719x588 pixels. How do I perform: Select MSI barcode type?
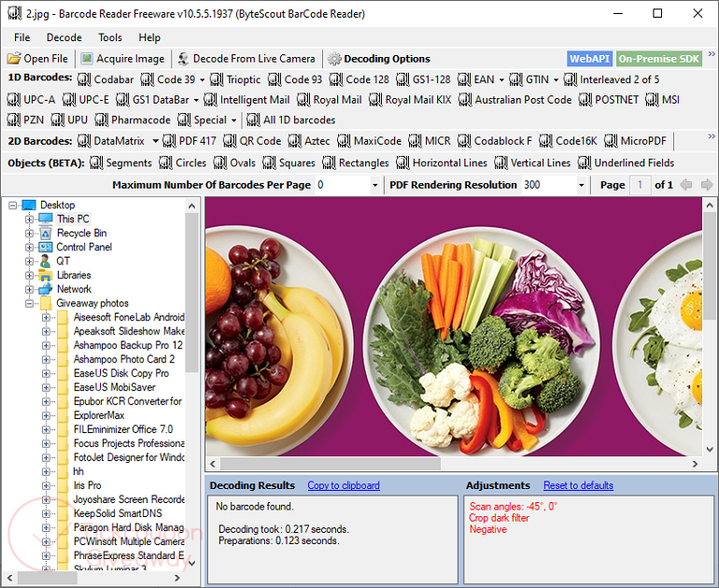coord(663,100)
